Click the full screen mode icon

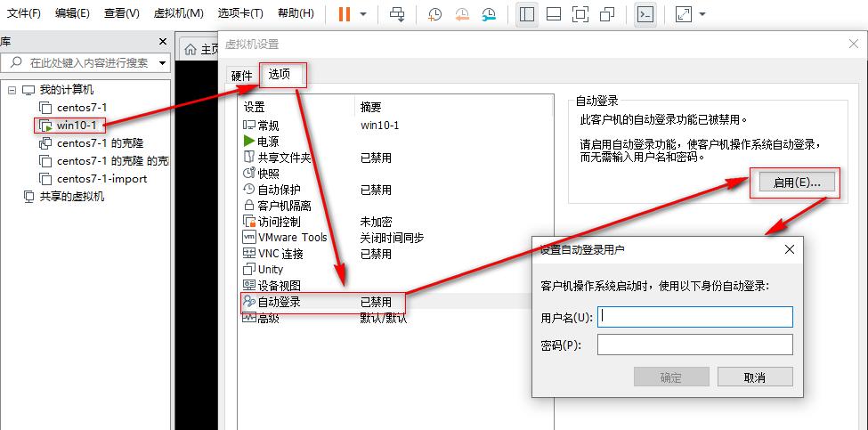[580, 14]
